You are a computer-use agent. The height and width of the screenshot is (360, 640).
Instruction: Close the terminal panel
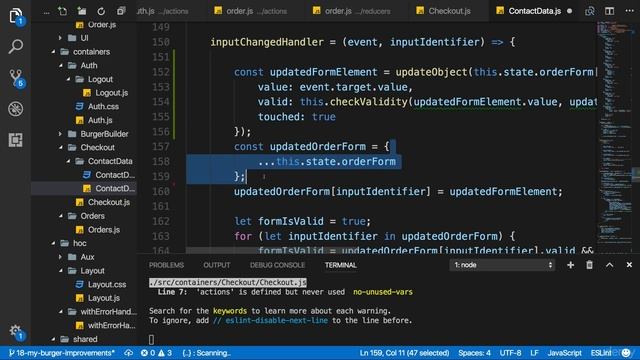(x=629, y=265)
